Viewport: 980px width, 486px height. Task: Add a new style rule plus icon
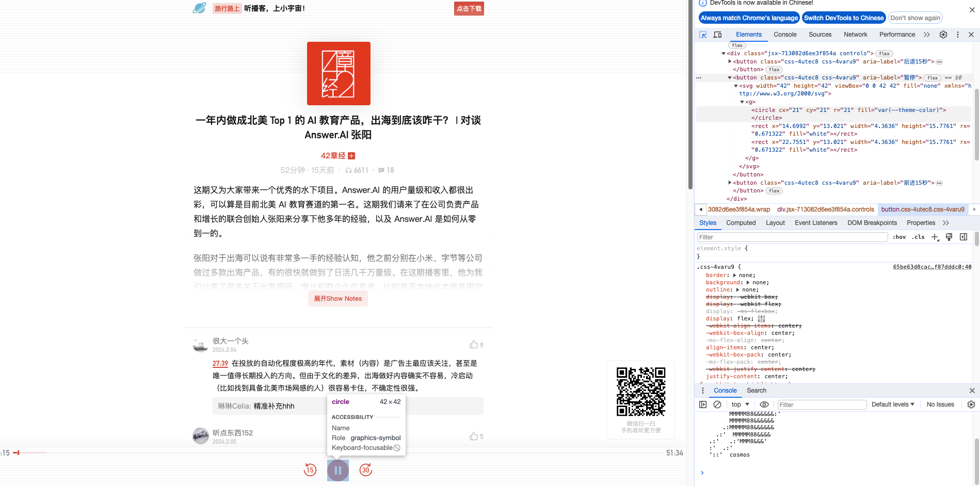(x=935, y=237)
